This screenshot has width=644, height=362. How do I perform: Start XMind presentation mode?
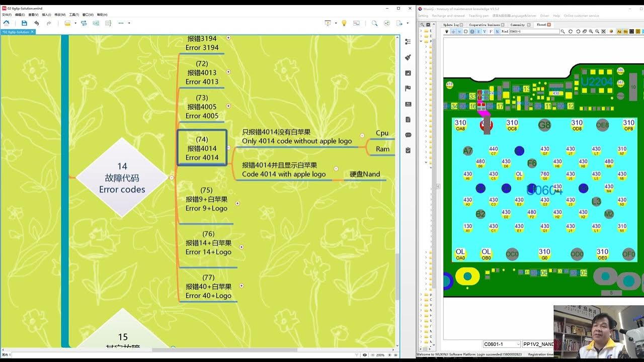[x=328, y=23]
